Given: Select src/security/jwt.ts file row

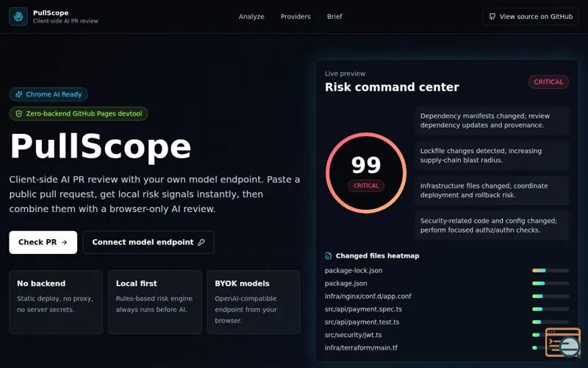Looking at the screenshot, I should [x=447, y=335].
